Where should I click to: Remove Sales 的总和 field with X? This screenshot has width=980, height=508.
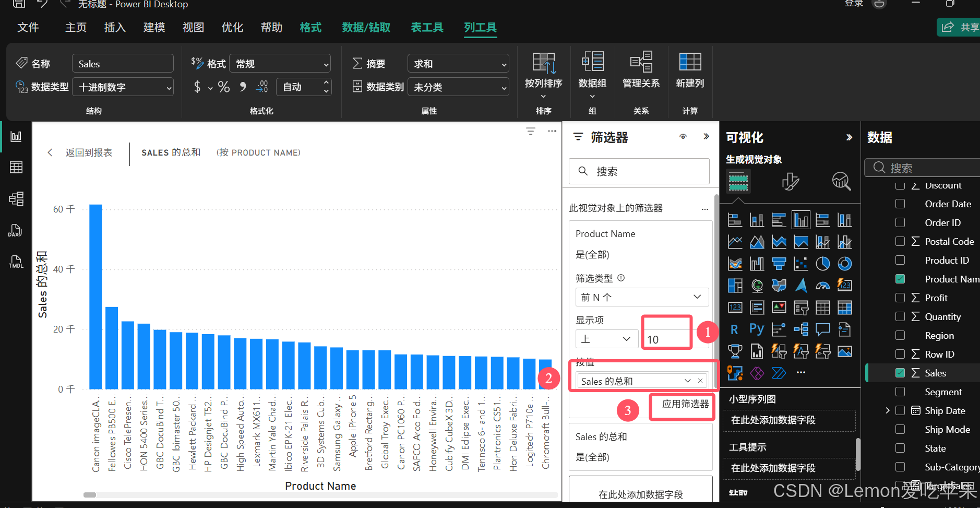(x=700, y=381)
